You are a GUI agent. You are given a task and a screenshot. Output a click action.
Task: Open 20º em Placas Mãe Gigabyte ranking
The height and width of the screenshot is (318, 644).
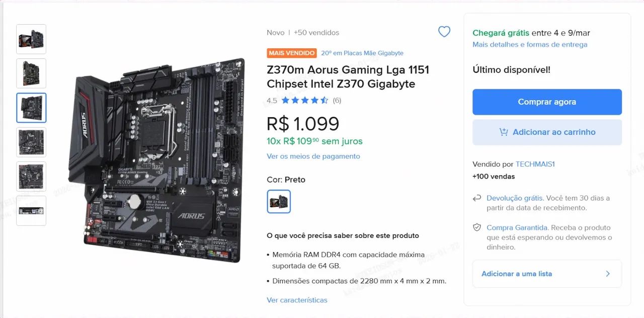click(362, 53)
